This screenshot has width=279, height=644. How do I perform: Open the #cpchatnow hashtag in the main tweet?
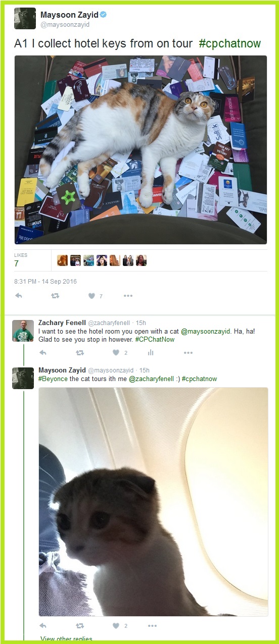[x=230, y=44]
